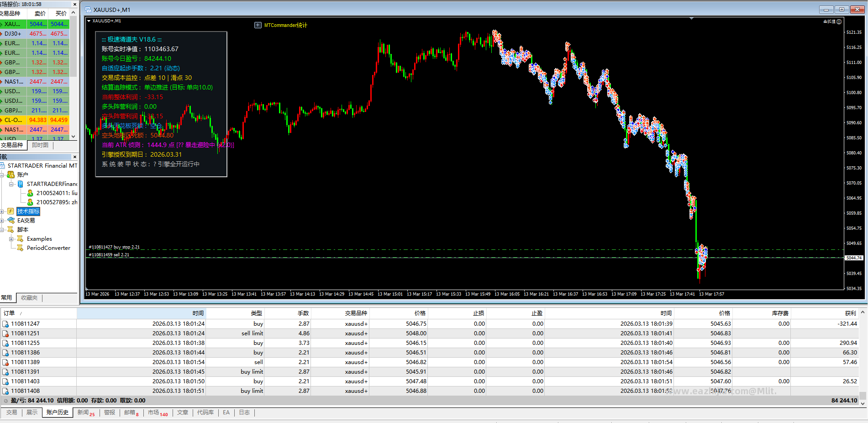868x423 pixels.
Task: Open the 市场 market tab
Action: coord(158,412)
